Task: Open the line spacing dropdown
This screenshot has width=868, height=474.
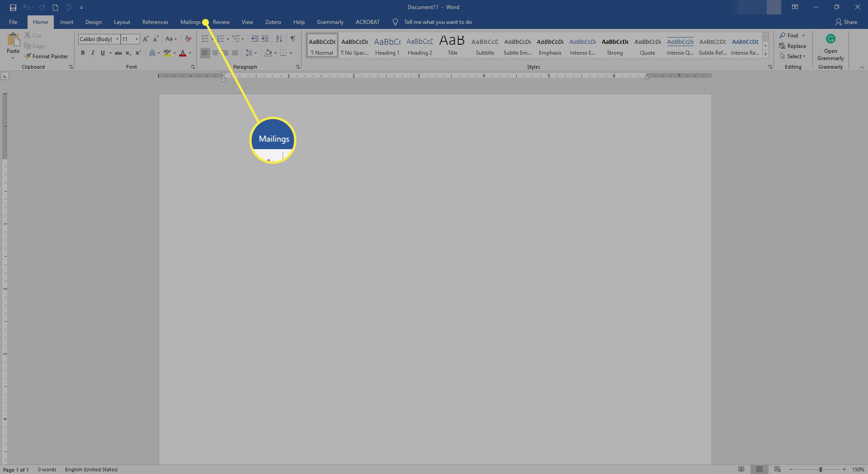Action: coord(251,53)
